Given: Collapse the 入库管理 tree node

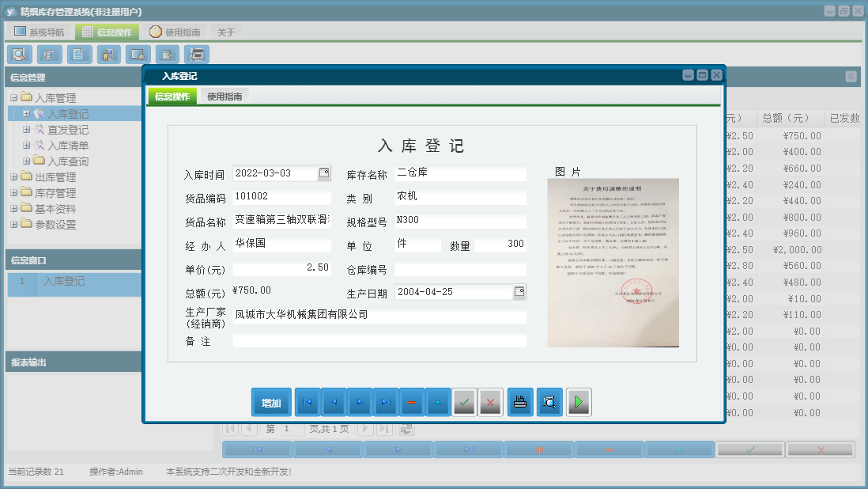Looking at the screenshot, I should (14, 98).
